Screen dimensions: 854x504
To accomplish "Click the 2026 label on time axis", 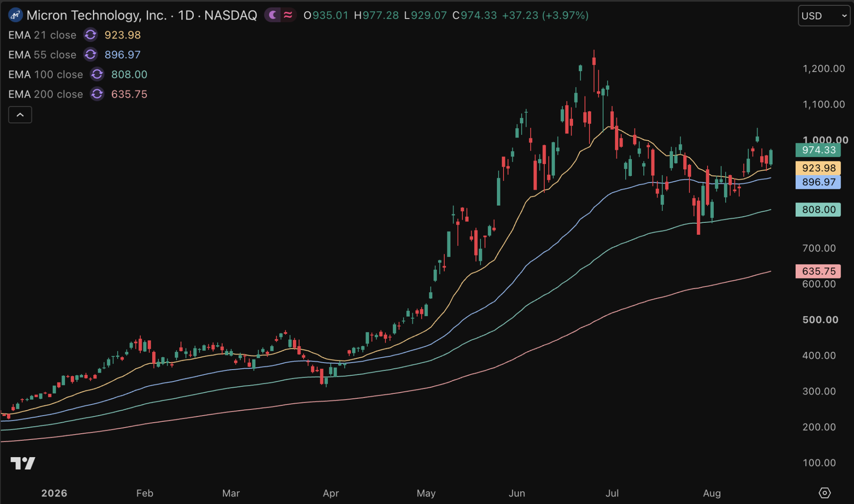I will pyautogui.click(x=54, y=493).
